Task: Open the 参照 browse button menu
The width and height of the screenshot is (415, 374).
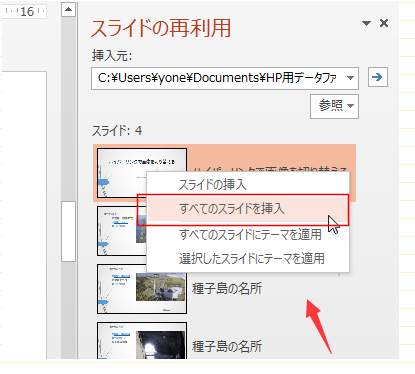Action: [334, 106]
